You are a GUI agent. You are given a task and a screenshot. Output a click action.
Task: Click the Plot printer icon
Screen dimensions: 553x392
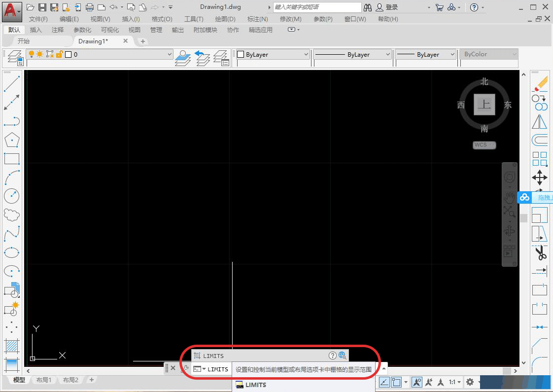point(90,7)
